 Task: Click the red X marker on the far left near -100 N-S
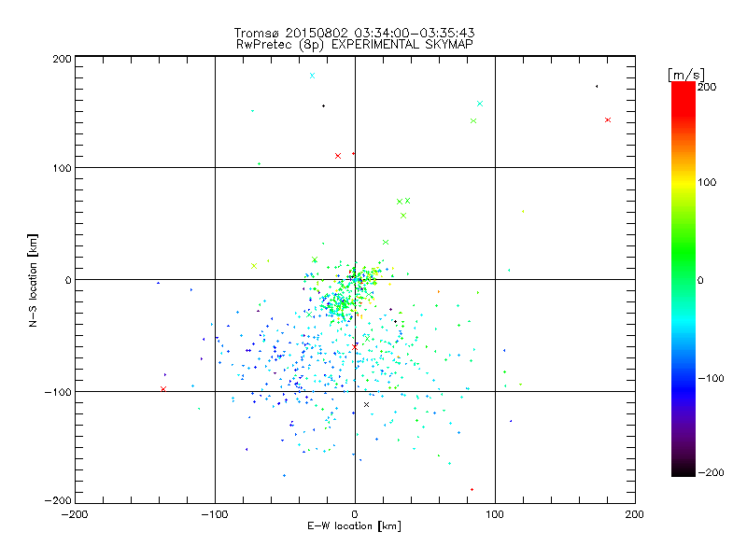coord(163,389)
